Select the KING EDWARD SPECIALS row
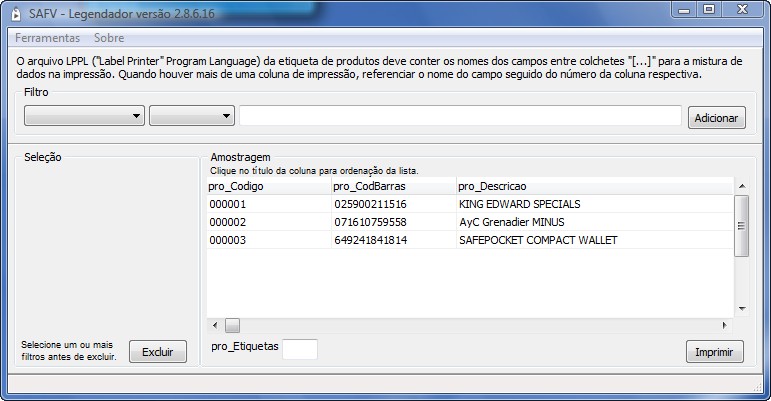 pyautogui.click(x=519, y=204)
